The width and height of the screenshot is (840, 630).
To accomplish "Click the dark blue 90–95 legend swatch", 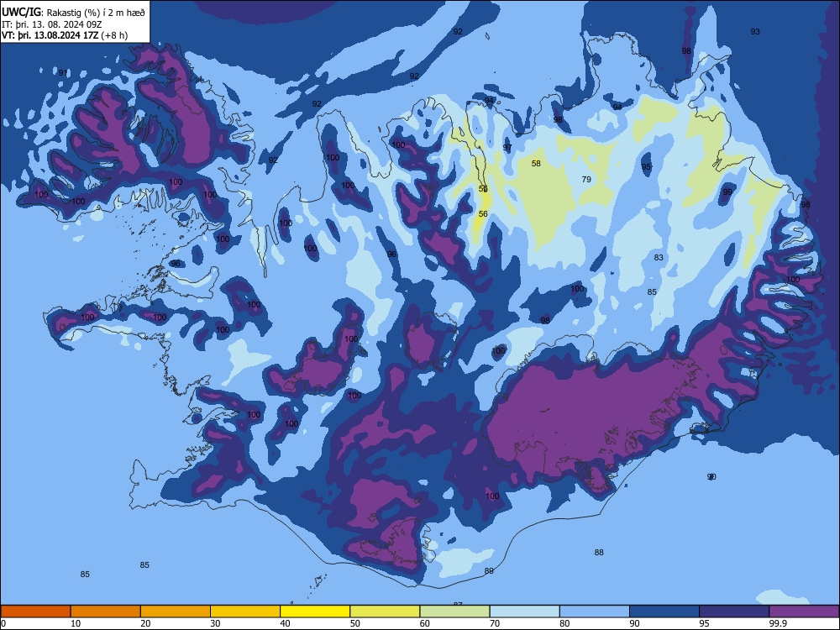I will [x=664, y=612].
